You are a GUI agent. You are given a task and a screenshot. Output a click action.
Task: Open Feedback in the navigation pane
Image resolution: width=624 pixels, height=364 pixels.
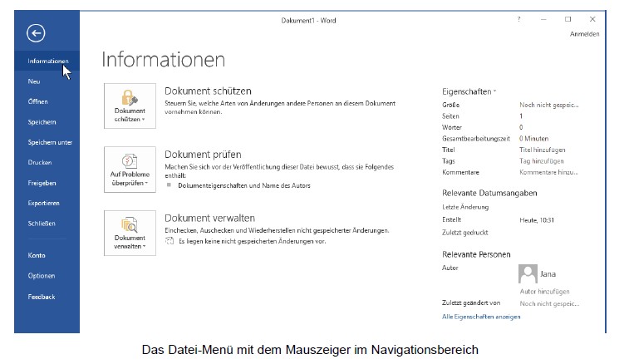(47, 297)
